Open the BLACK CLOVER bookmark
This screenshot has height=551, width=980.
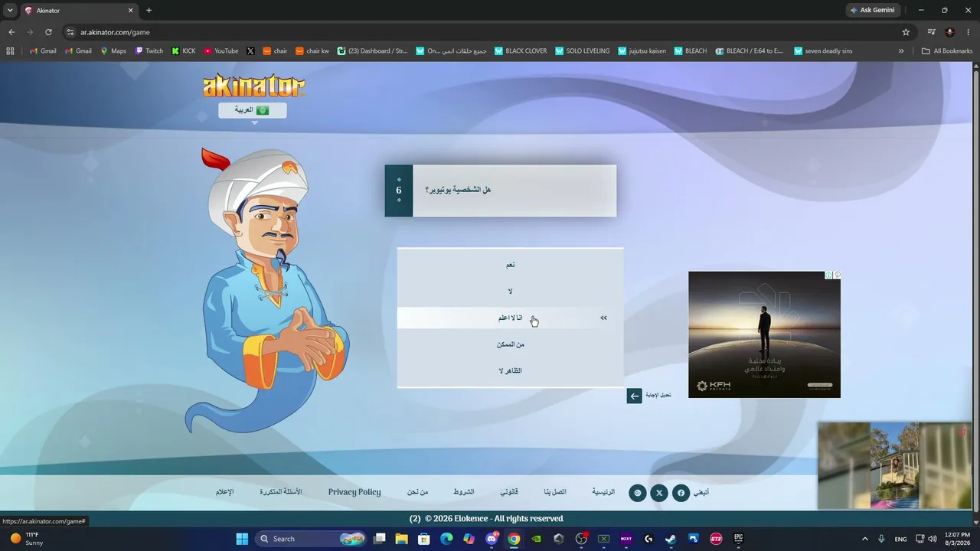521,51
